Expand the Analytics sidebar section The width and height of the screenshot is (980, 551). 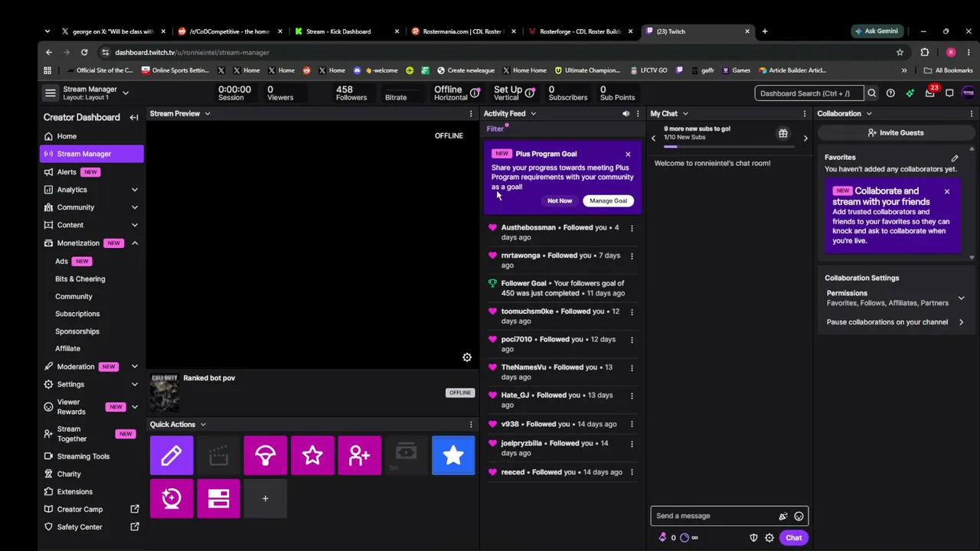(135, 190)
